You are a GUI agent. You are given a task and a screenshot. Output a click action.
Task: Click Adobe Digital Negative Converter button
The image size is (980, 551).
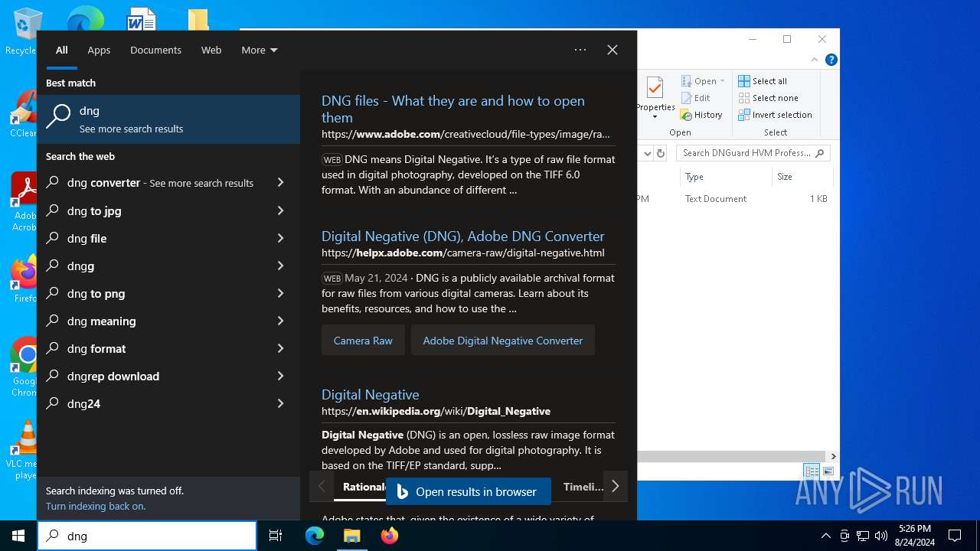[x=503, y=341]
